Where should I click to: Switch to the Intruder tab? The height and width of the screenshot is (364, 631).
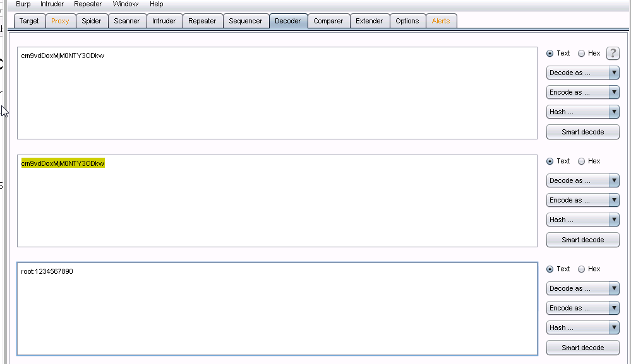[x=164, y=21]
